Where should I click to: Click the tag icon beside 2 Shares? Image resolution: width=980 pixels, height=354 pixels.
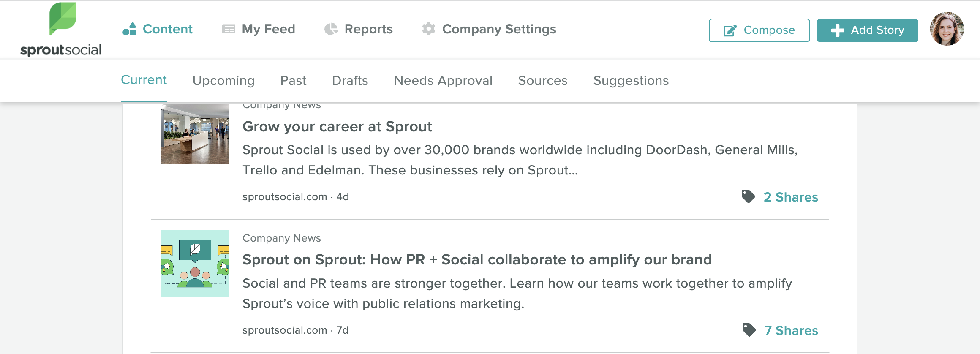[x=748, y=196]
